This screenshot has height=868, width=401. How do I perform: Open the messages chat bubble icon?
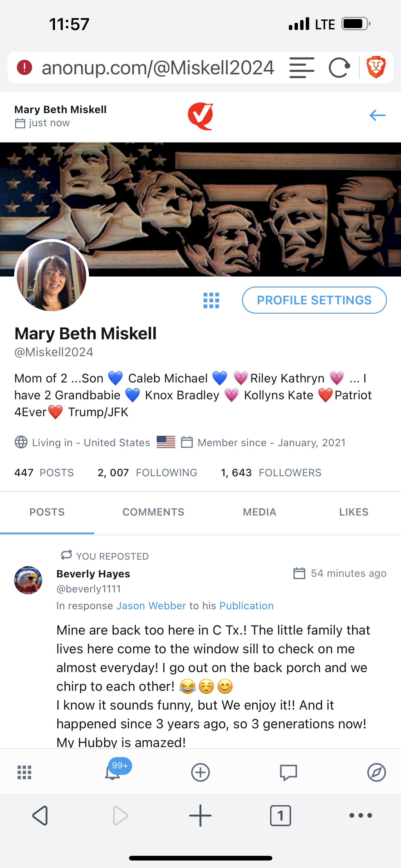288,772
